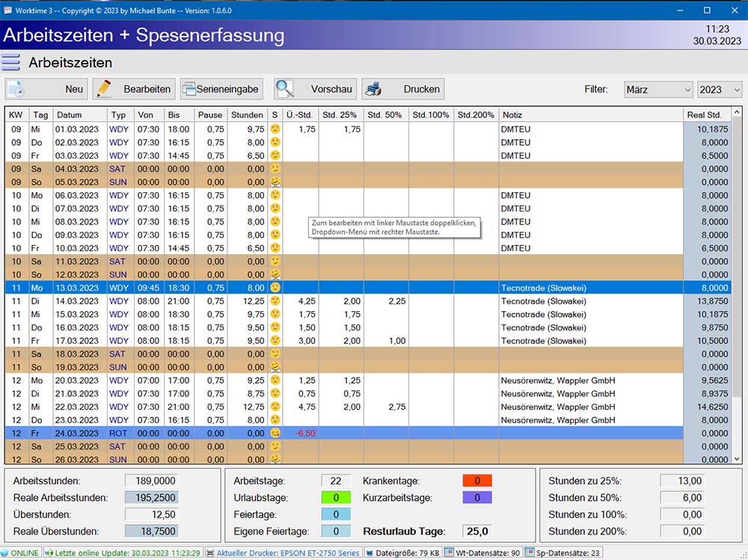Click the Notiz column header
Image resolution: width=748 pixels, height=560 pixels.
coord(591,115)
